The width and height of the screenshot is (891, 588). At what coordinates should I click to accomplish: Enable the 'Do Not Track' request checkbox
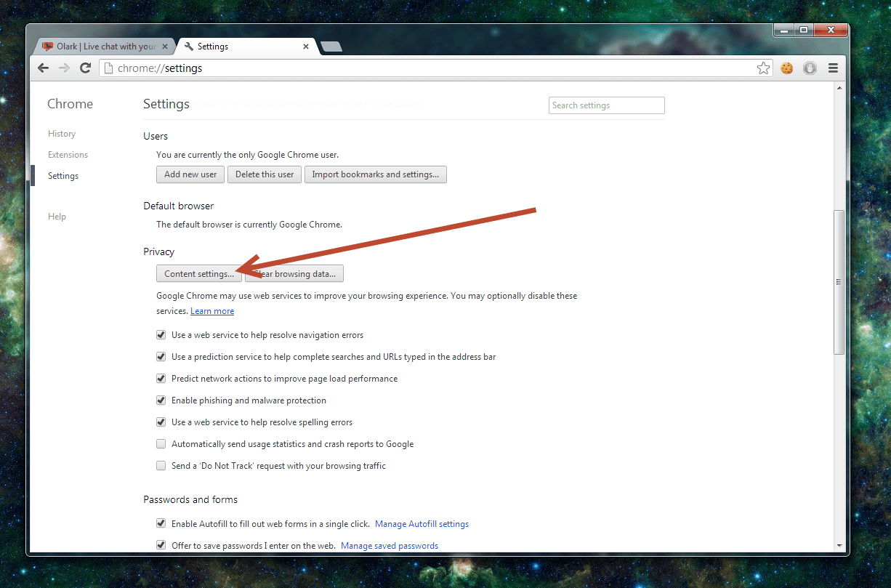coord(161,466)
